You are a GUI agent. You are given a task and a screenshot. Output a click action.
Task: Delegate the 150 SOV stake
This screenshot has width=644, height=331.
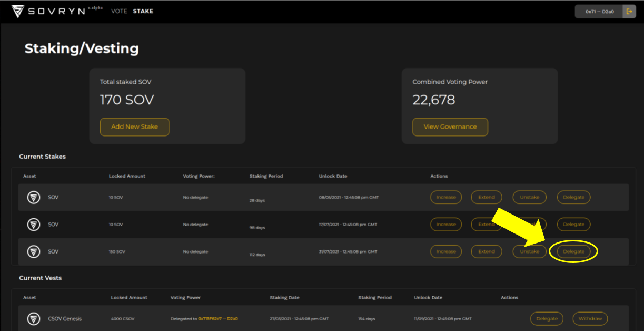[574, 252]
